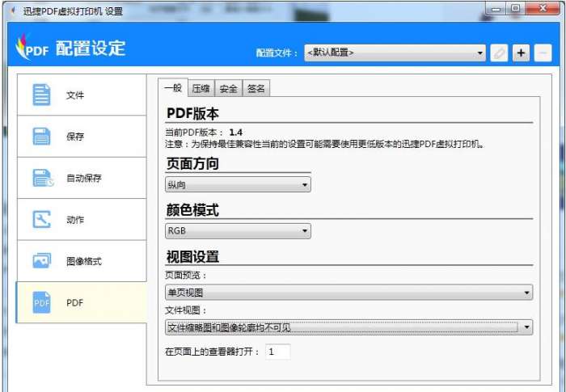Image resolution: width=566 pixels, height=392 pixels.
Task: Open the 签名 tab
Action: coord(256,88)
